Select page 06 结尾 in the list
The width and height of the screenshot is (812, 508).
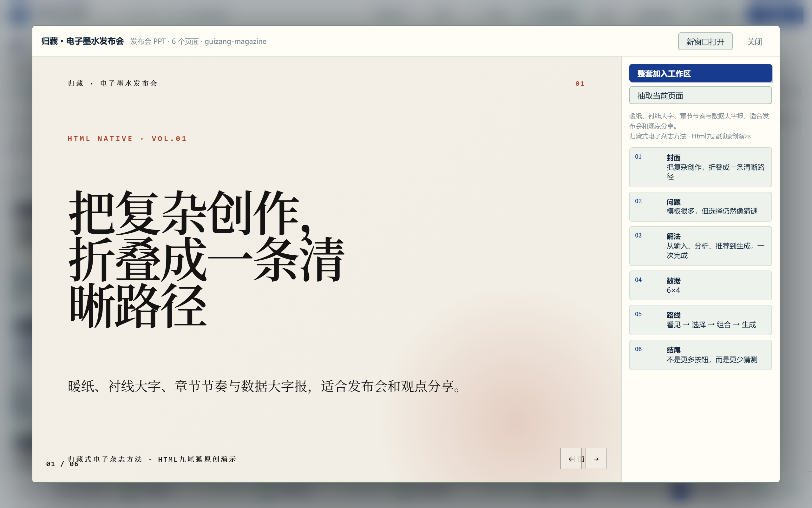point(701,355)
